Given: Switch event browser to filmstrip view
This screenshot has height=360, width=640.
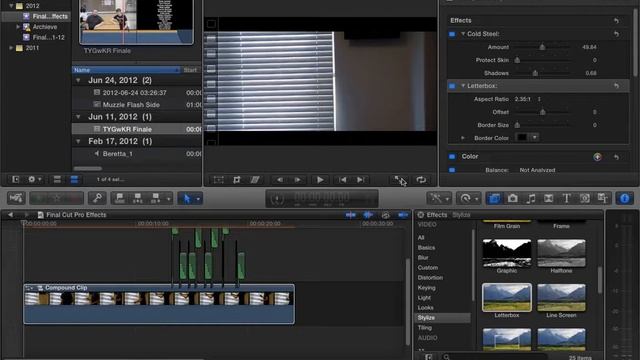Looking at the screenshot, I should 57,180.
